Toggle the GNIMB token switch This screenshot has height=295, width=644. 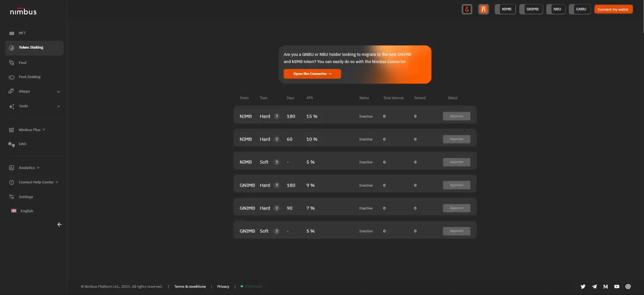coord(531,9)
